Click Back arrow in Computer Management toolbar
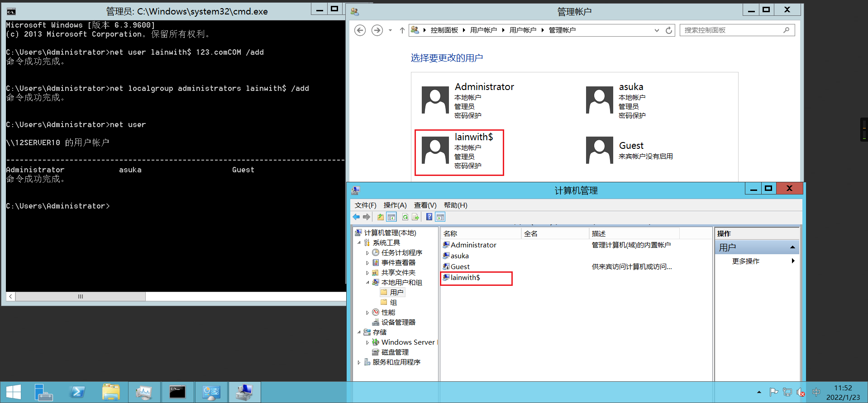The image size is (868, 403). point(357,217)
